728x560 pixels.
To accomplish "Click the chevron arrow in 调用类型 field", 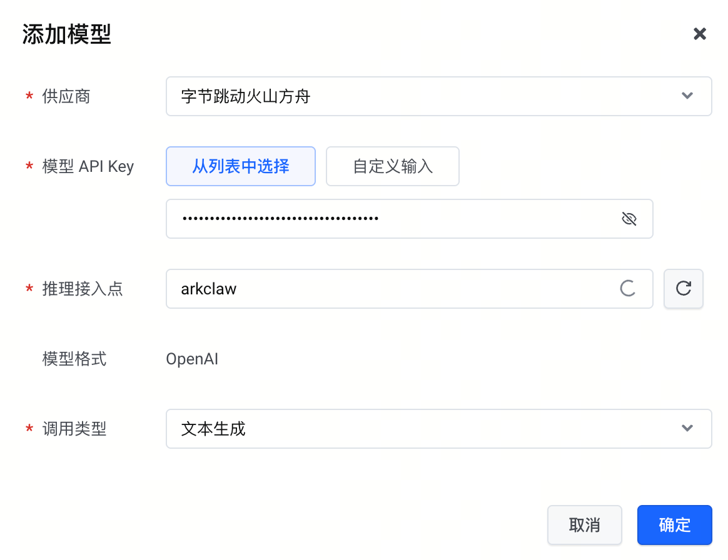I will coord(687,429).
